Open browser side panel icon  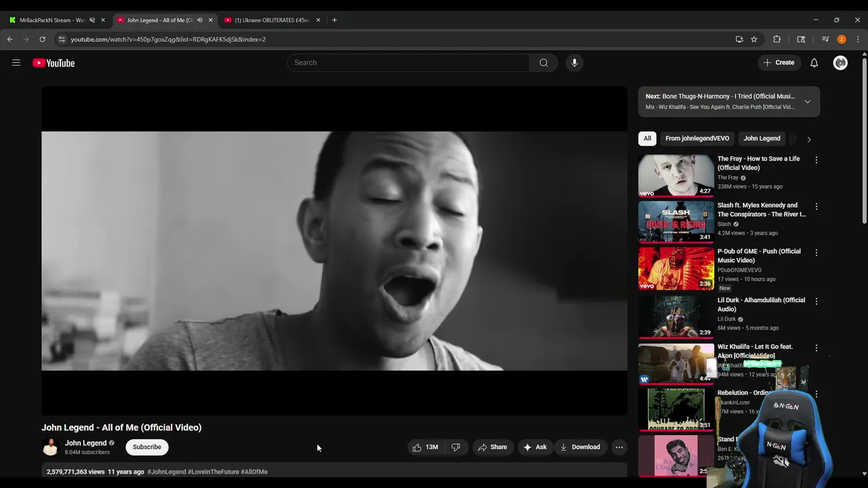[801, 39]
